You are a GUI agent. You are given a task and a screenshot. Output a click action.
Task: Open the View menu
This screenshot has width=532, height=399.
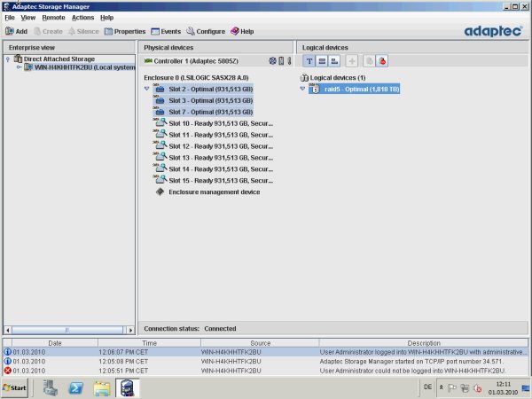[27, 18]
